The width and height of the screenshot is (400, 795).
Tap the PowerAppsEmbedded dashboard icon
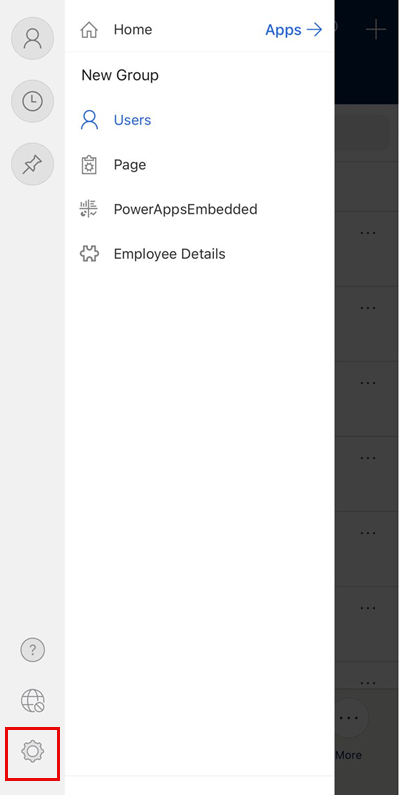89,209
